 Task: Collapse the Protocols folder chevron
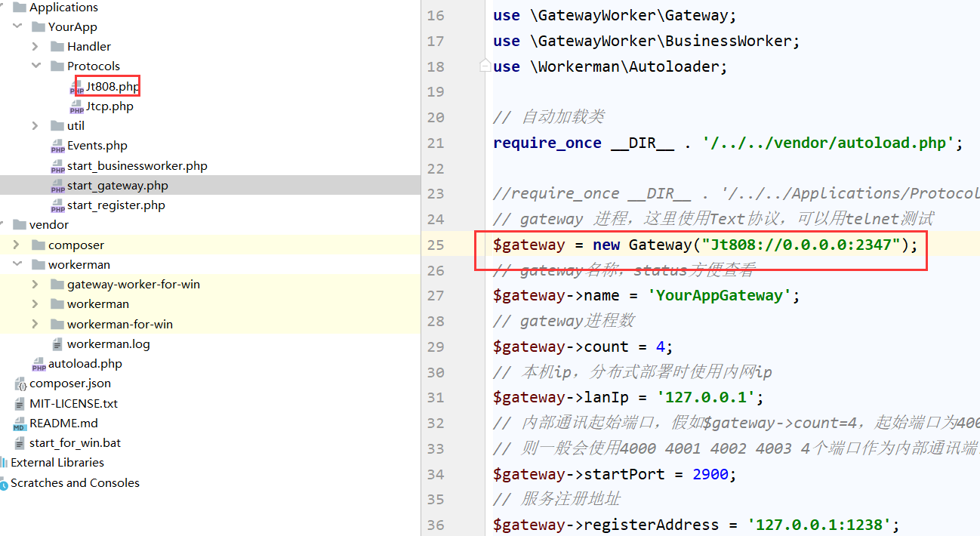[35, 66]
